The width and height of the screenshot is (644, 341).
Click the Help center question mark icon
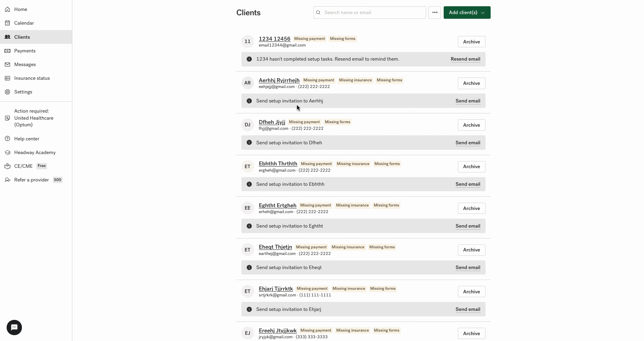coord(7,139)
